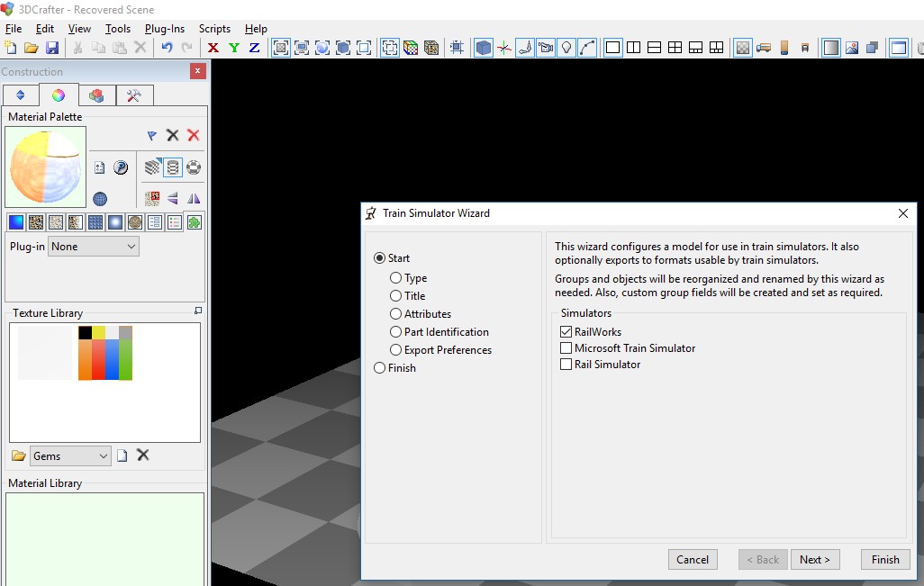Click the video camera toolbar icon
Image resolution: width=924 pixels, height=586 pixels.
coord(546,48)
